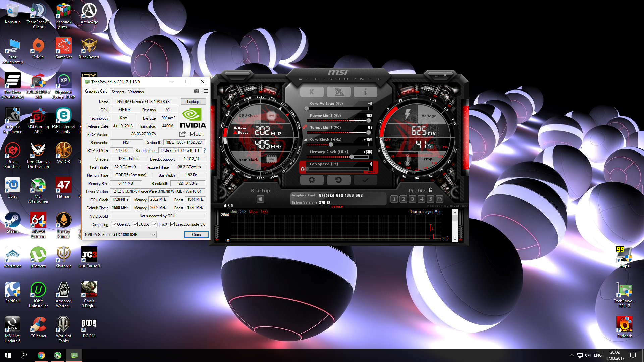Click the reset to defaults icon
Viewport: 644px width, 362px height.
coord(338,180)
